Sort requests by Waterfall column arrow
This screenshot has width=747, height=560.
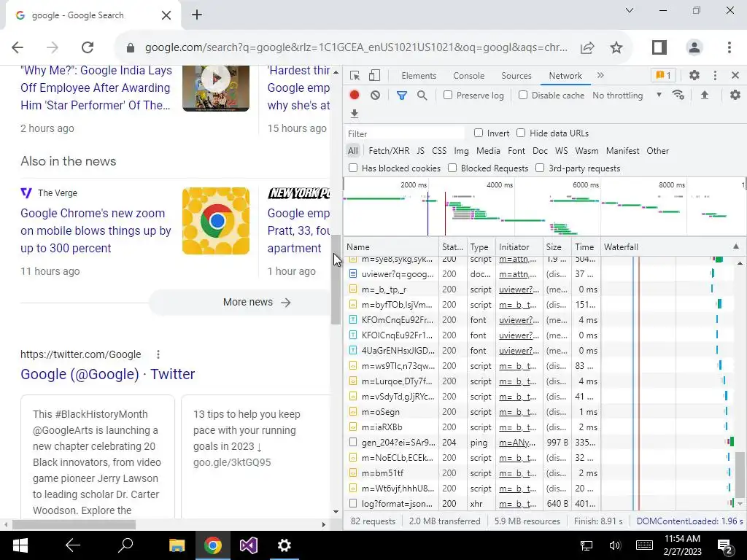pyautogui.click(x=736, y=246)
